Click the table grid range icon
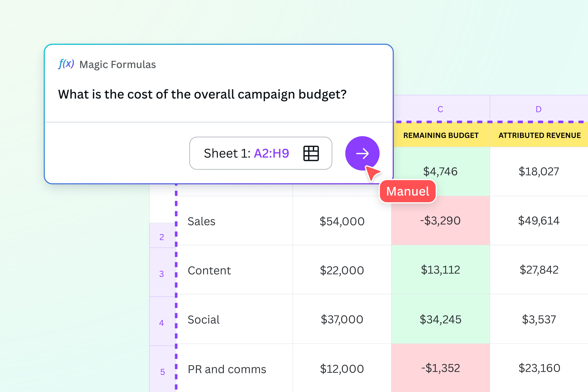 pos(311,153)
